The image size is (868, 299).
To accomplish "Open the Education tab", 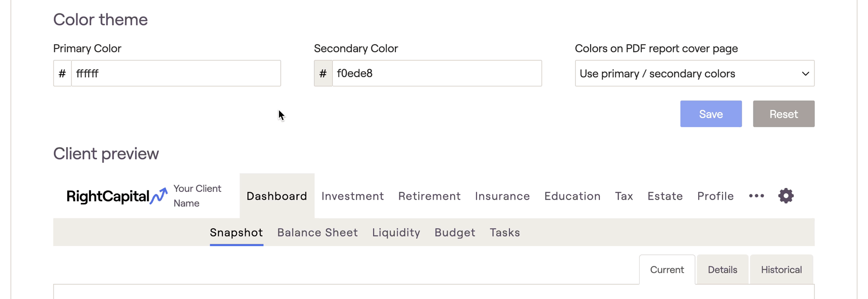I will click(572, 196).
